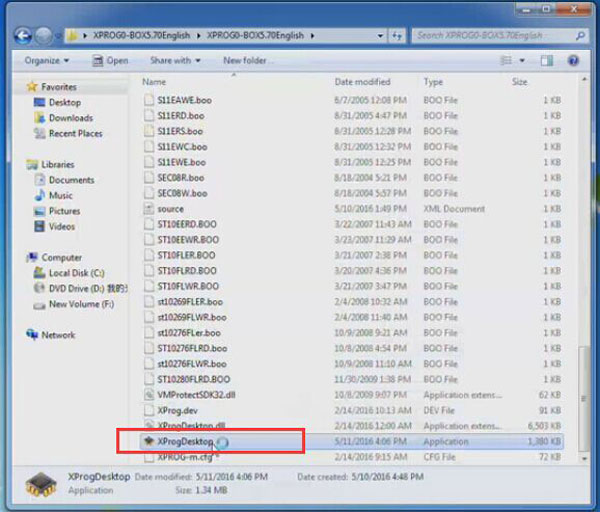The height and width of the screenshot is (512, 600).
Task: Sort files by Name column header
Action: (x=154, y=82)
